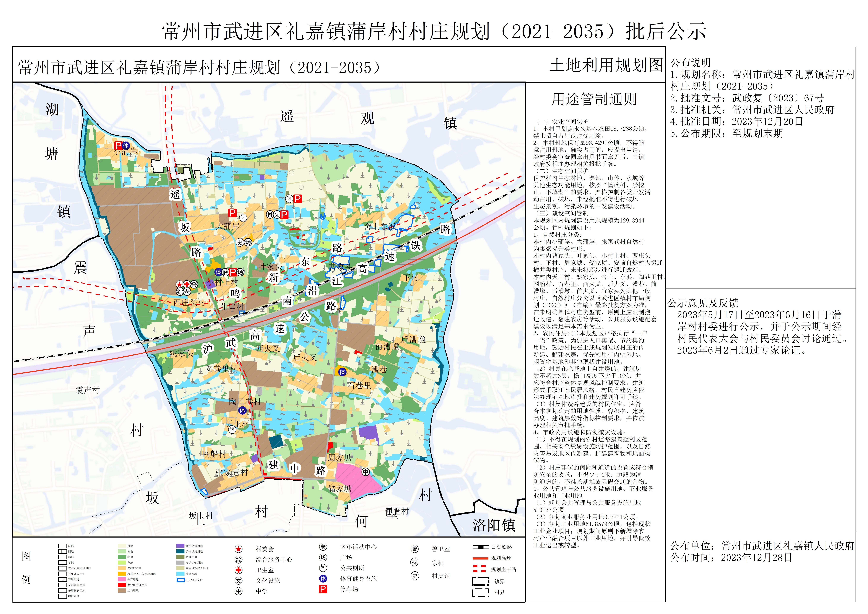
Task: Click the 场 广场 legend icon
Action: point(323,558)
